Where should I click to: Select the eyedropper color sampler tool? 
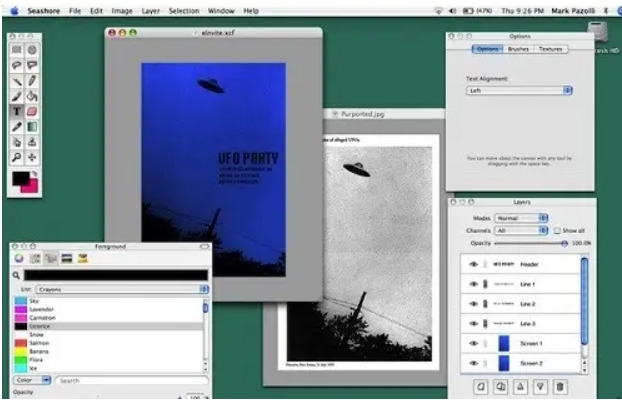(17, 127)
